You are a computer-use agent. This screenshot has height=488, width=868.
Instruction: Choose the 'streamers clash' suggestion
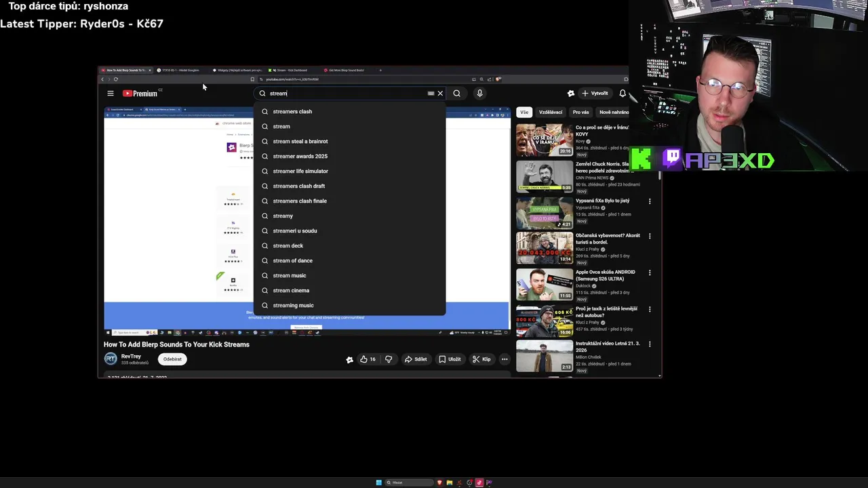350,111
